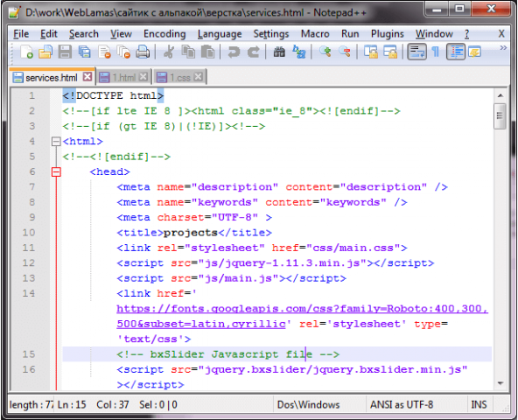Toggle the Indent Guide toolbar button

click(x=456, y=52)
